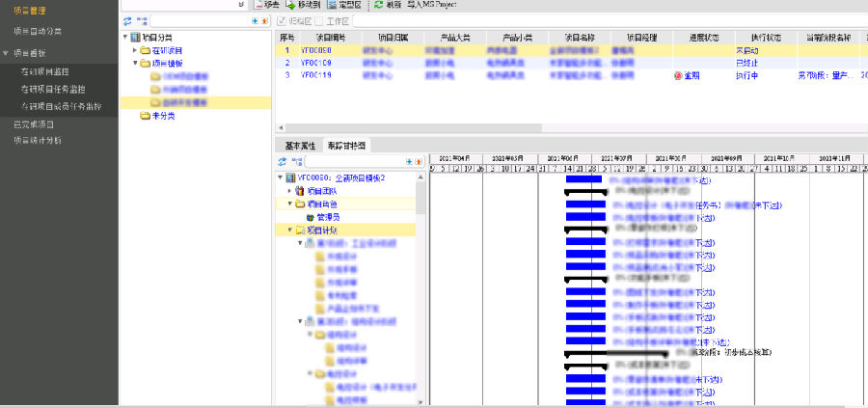Viewport: 868px width, 408px height.
Task: Collapse the 项目模板 folder node
Action: point(134,63)
